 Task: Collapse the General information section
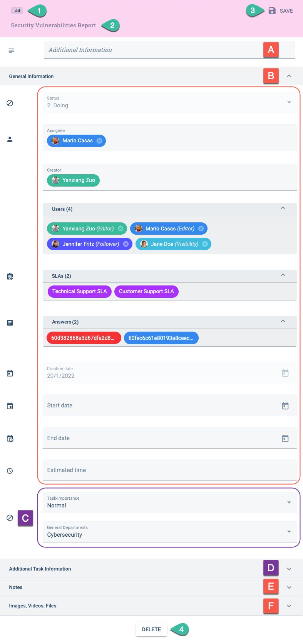coord(289,76)
